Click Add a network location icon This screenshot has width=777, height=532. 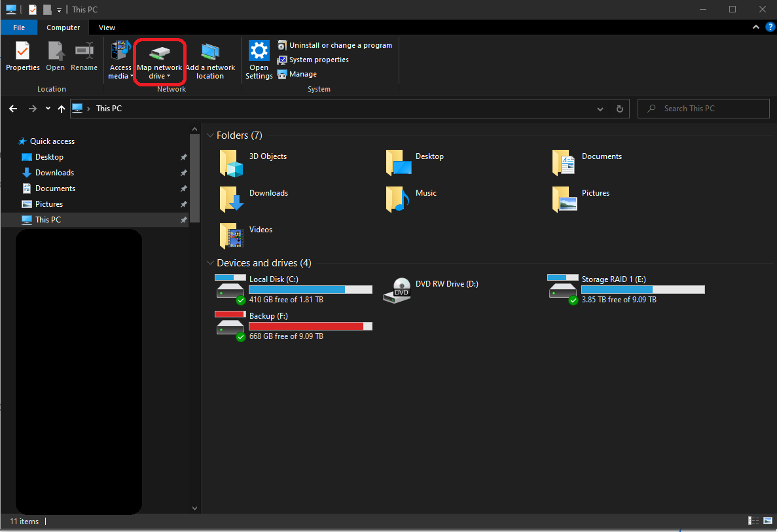click(x=210, y=52)
